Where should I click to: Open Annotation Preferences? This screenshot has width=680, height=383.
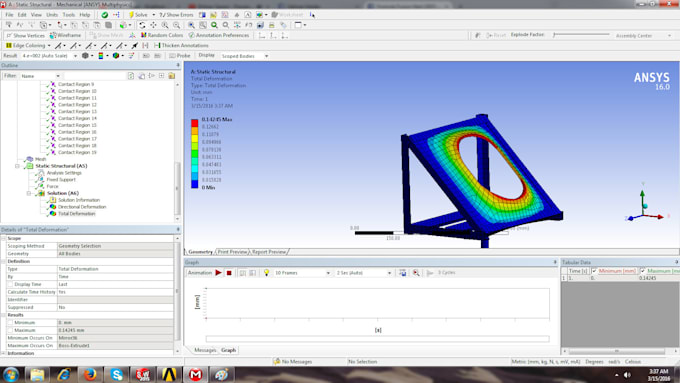click(219, 35)
